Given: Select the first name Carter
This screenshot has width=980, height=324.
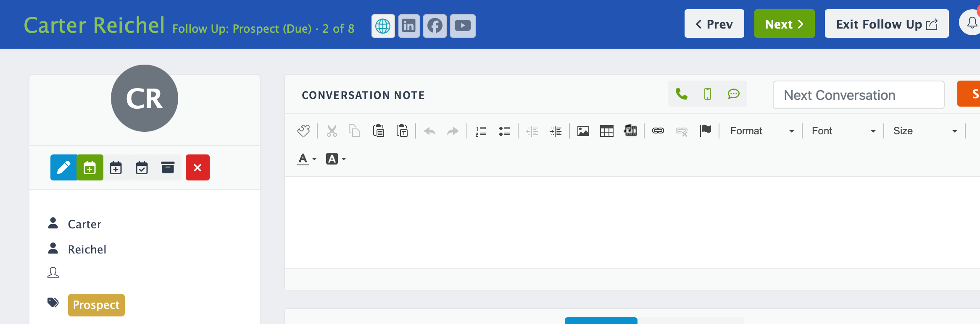Looking at the screenshot, I should coord(84,224).
